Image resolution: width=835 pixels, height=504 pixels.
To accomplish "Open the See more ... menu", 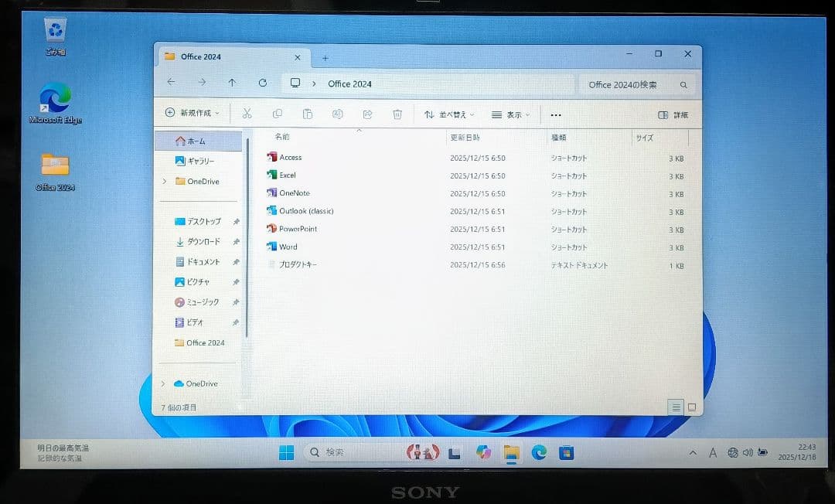I will (x=555, y=114).
